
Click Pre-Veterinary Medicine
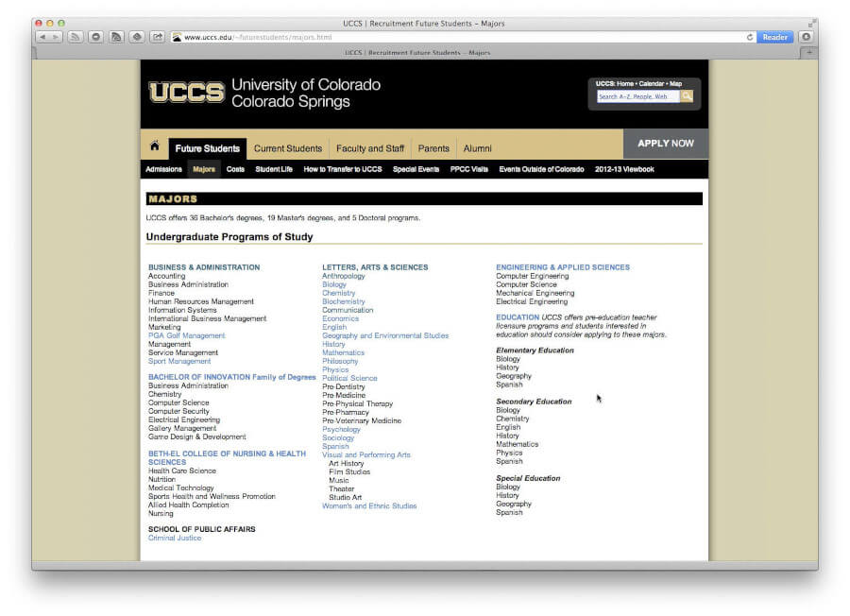pos(362,420)
